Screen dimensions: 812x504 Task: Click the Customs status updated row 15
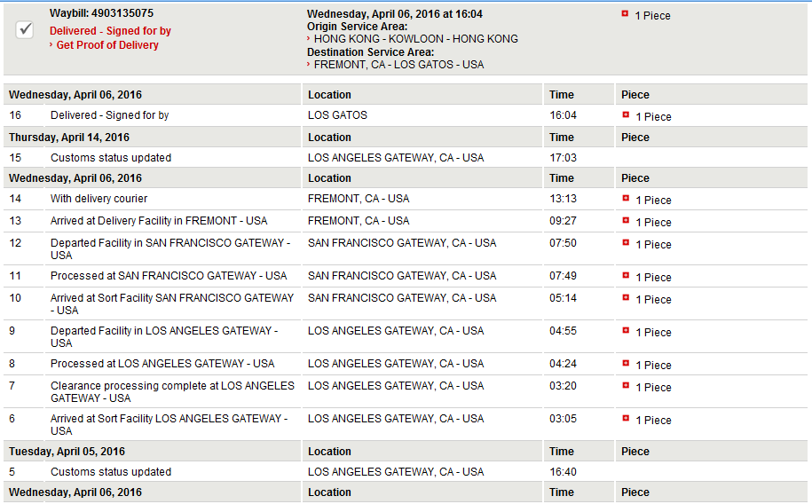(405, 157)
